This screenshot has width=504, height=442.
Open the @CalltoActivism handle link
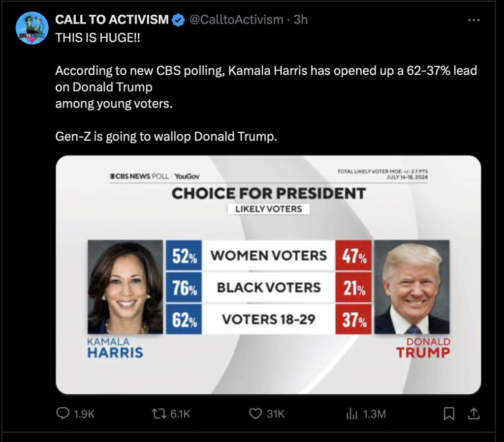[237, 20]
